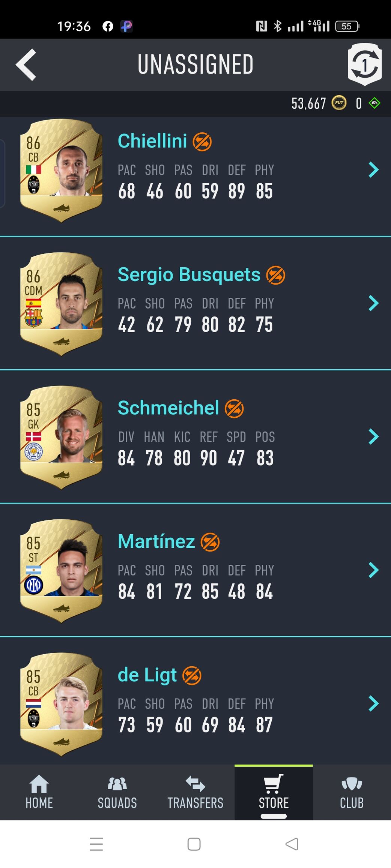Tap untradeable icon beside Martínez
Screen dimensions: 391x868
(210, 542)
